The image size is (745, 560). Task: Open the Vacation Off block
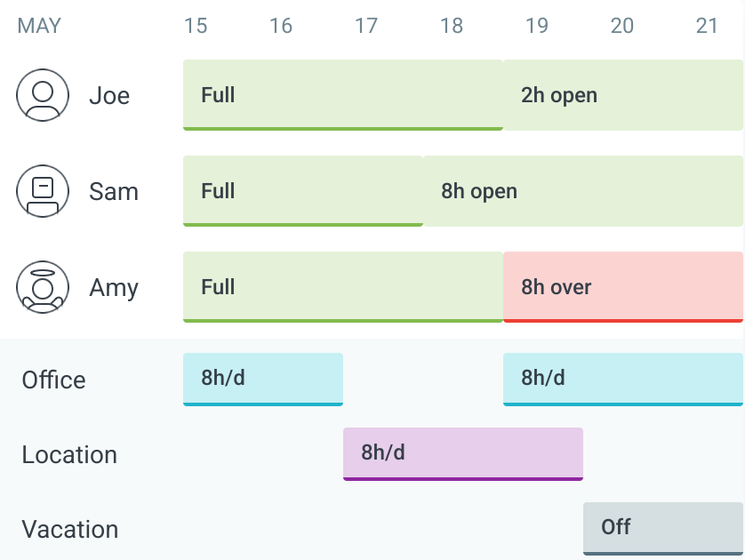point(663,529)
